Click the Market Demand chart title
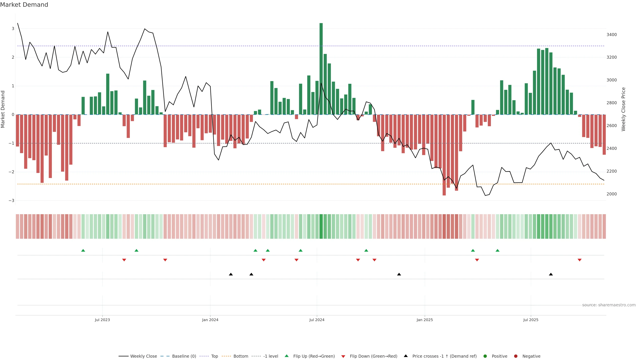This screenshot has width=644, height=362. click(24, 5)
